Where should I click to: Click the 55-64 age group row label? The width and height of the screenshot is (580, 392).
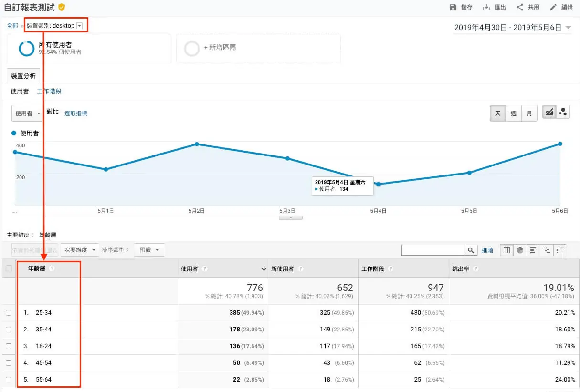click(43, 380)
